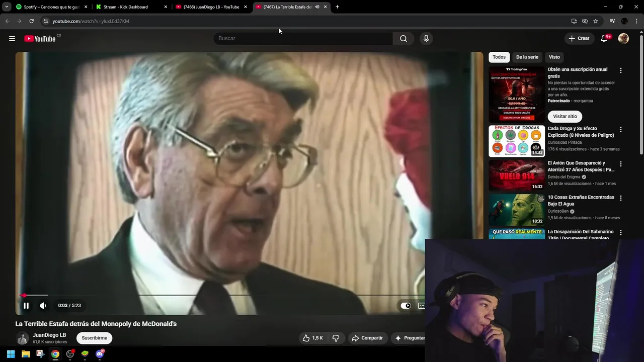Dislike the video with thumbs down
The height and width of the screenshot is (362, 644).
click(x=336, y=338)
